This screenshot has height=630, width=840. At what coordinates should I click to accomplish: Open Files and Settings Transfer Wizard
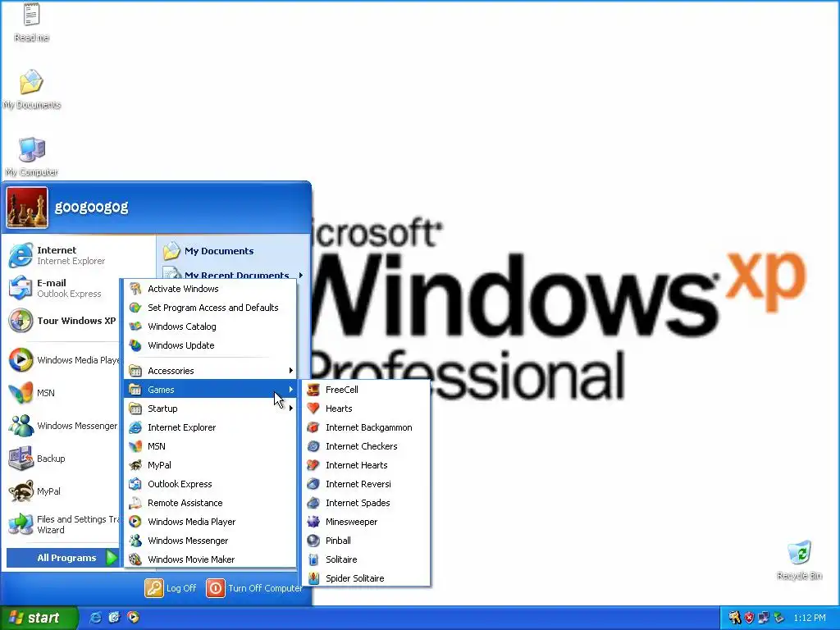[62, 524]
